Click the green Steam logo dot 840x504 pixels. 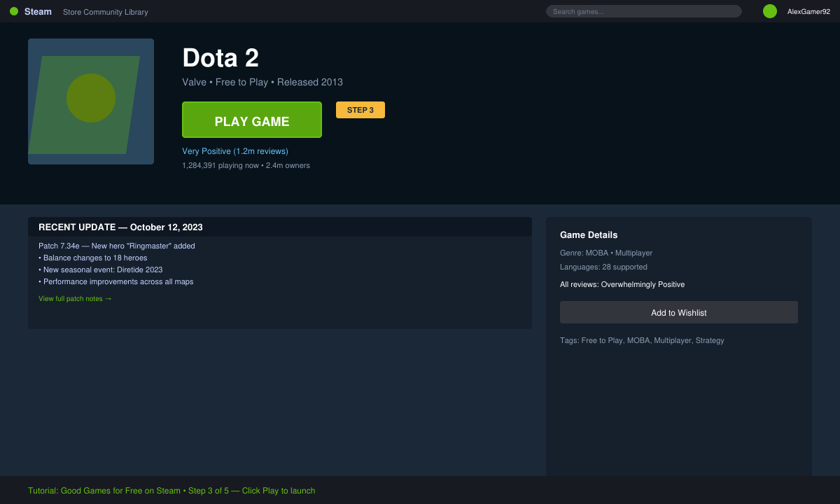(x=14, y=11)
